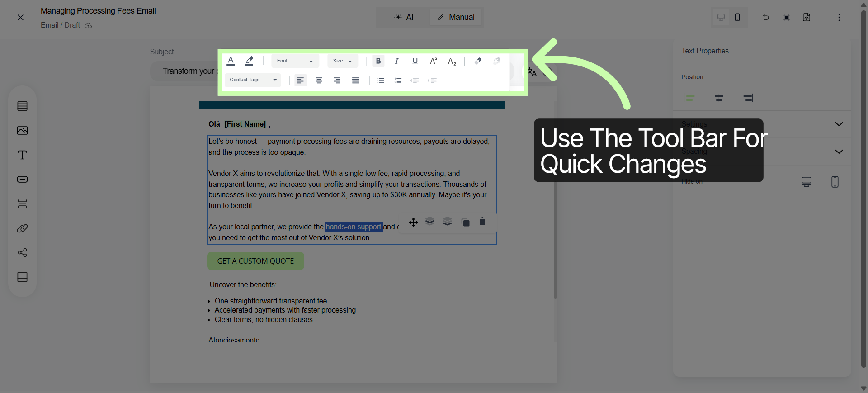Click the GET A CUSTOM QUOTE button
This screenshot has width=868, height=393.
pos(255,261)
